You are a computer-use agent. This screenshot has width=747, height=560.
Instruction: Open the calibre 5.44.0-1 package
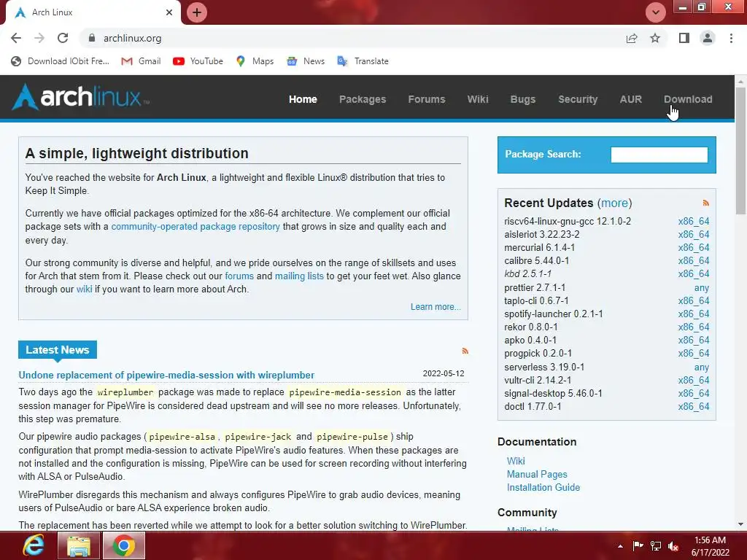pyautogui.click(x=536, y=261)
